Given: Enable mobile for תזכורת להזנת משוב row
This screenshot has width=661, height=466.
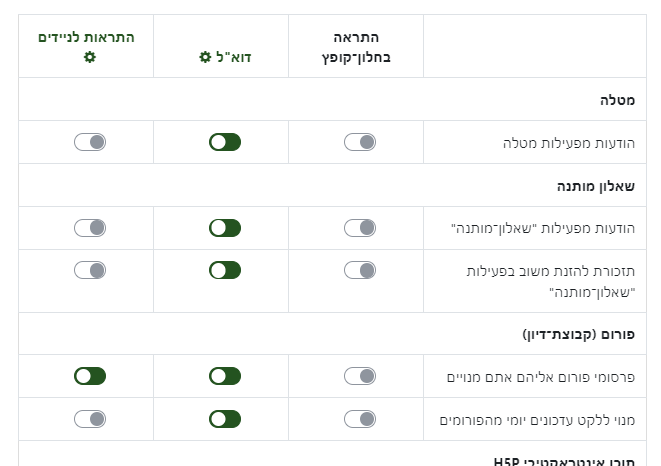Looking at the screenshot, I should pos(90,270).
